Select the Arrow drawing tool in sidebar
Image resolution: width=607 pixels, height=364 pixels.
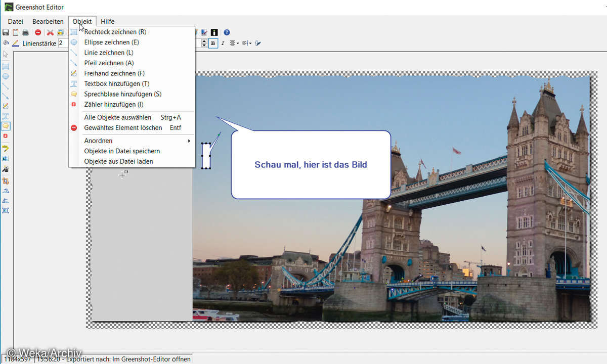[x=6, y=96]
